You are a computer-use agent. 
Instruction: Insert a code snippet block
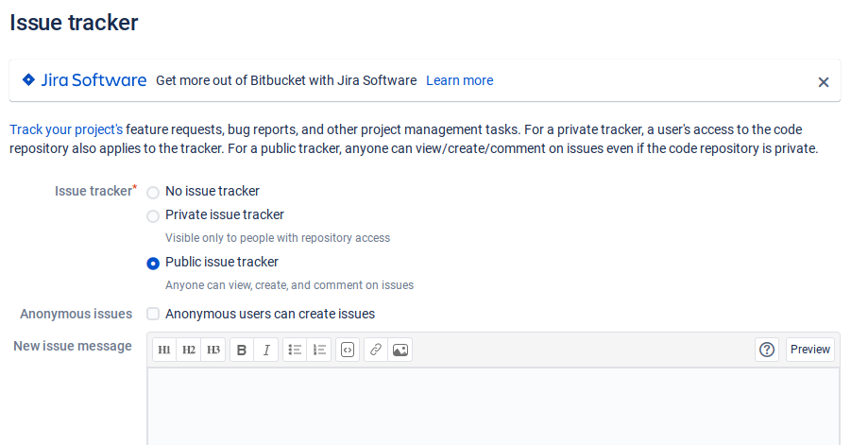pos(348,350)
